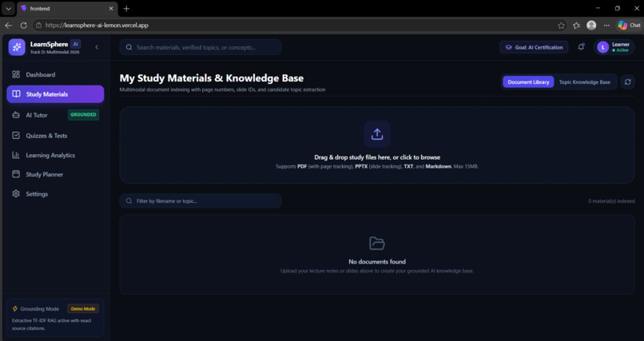Click the magnifier icon in filter field
644x341 pixels.
(129, 201)
